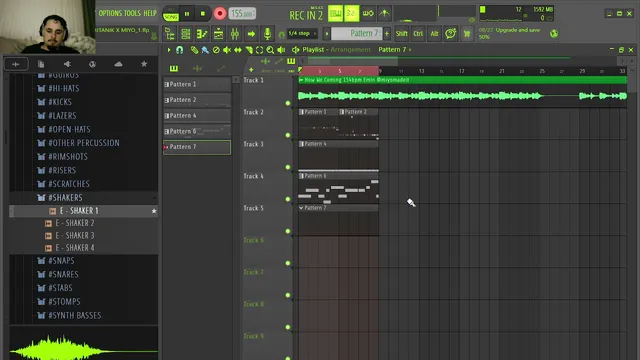This screenshot has width=640, height=360.
Task: Click the browser plus add icon
Action: 16,64
